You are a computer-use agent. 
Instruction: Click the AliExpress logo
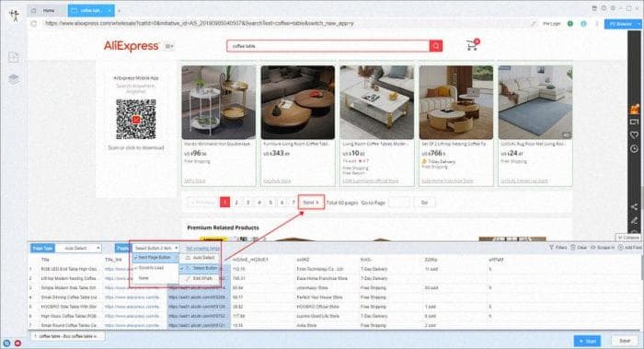(x=131, y=46)
